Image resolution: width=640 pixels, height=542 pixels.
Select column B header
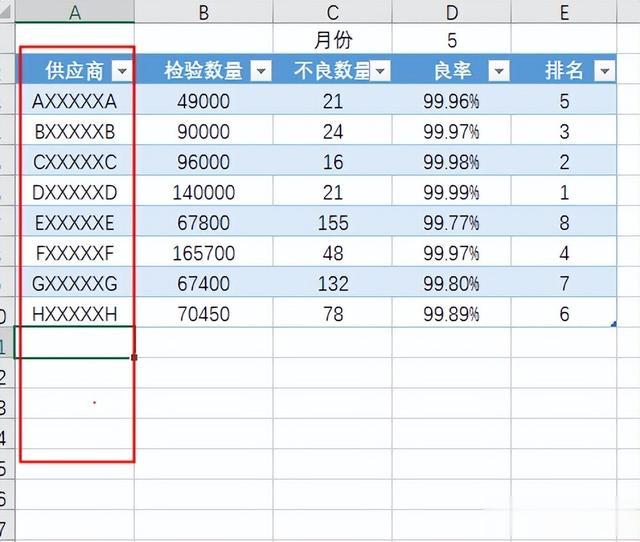click(204, 11)
